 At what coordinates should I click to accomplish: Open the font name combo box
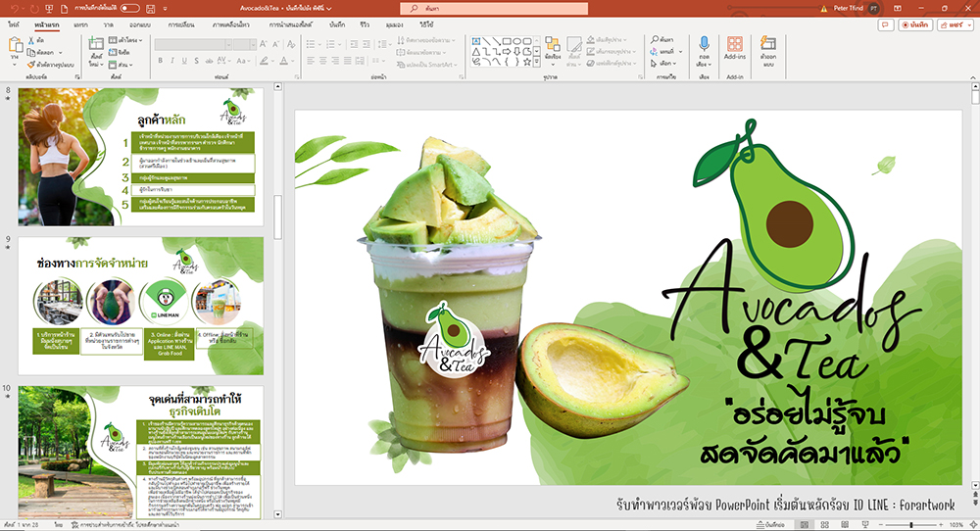193,44
